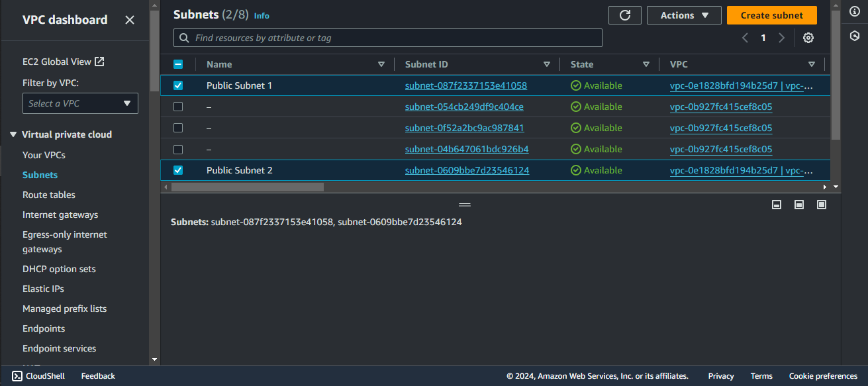Close the VPC dashboard sidebar

tap(130, 20)
